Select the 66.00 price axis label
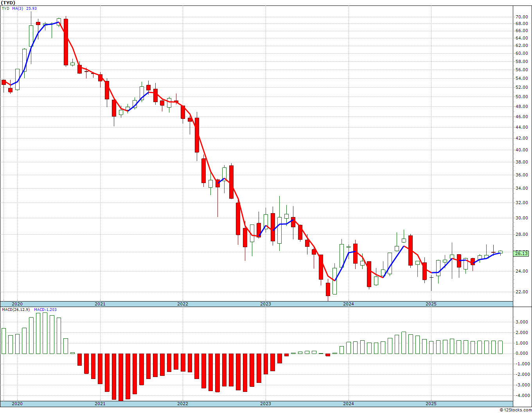Viewport: 532px width, 413px height. (521, 31)
